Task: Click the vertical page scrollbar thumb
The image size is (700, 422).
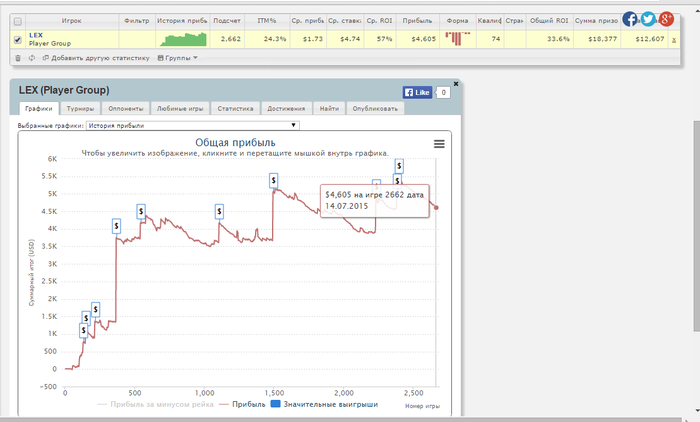Action: (696, 226)
